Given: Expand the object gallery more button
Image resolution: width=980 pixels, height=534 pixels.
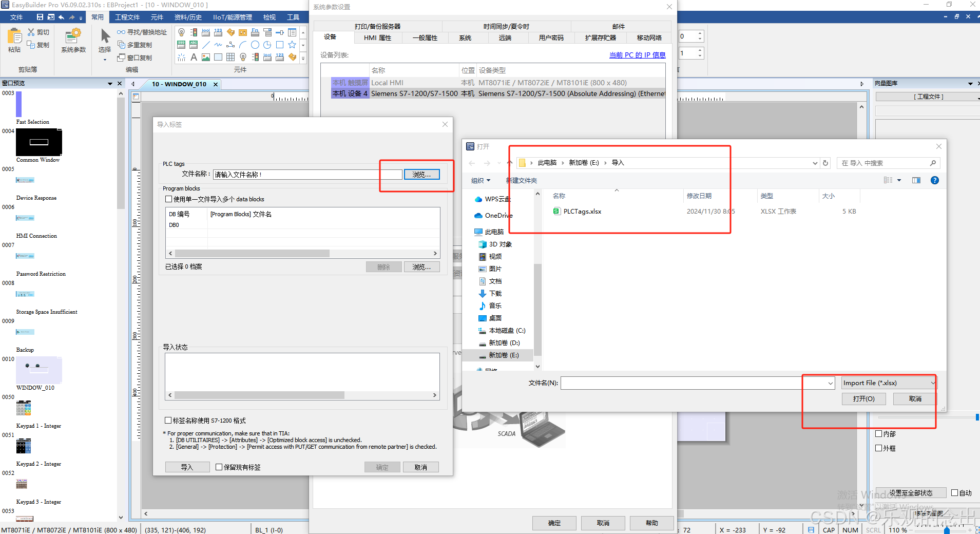Looking at the screenshot, I should coord(303,58).
